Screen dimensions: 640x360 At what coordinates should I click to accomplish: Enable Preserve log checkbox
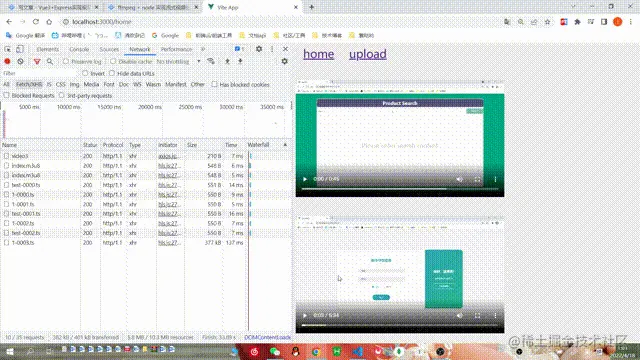point(66,61)
